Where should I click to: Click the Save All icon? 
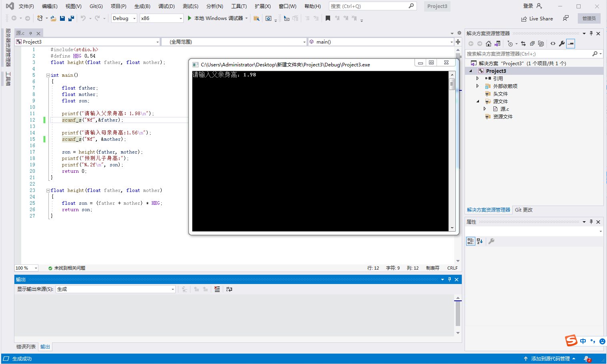(71, 18)
